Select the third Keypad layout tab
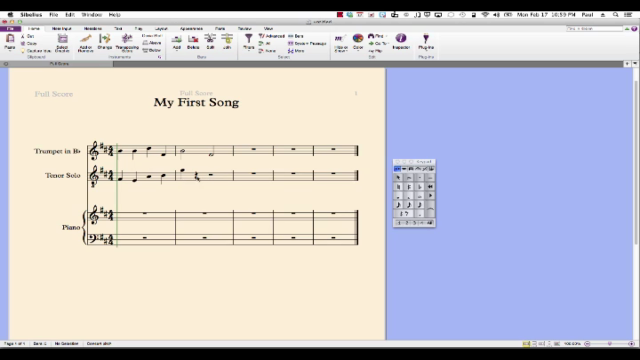Screen dimensions: 640x360 tap(411, 169)
